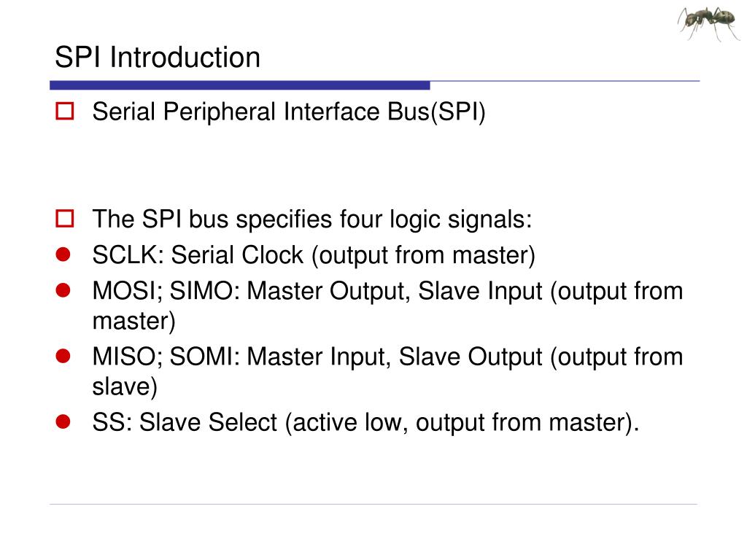The image size is (747, 560).
Task: Click the SCLK: Serial Clock line
Action: [314, 255]
